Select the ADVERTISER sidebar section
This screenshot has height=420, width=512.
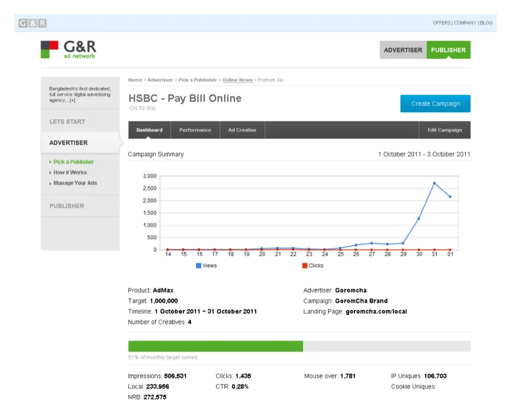coord(80,143)
